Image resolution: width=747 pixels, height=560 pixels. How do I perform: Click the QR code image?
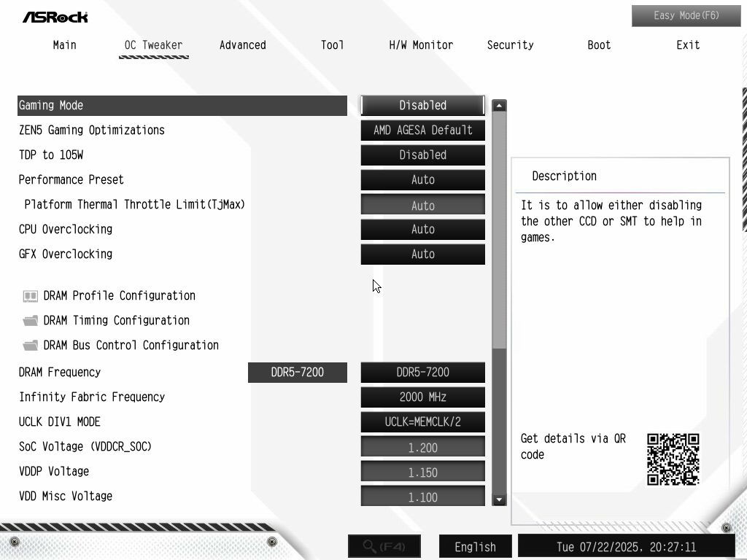point(673,459)
